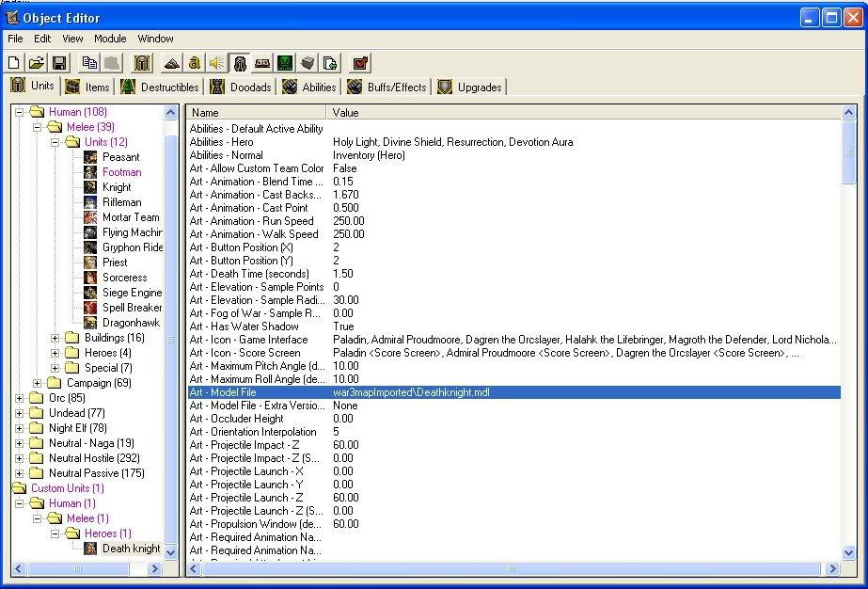Select the Rifleman unit icon
The image size is (868, 589).
coord(90,202)
